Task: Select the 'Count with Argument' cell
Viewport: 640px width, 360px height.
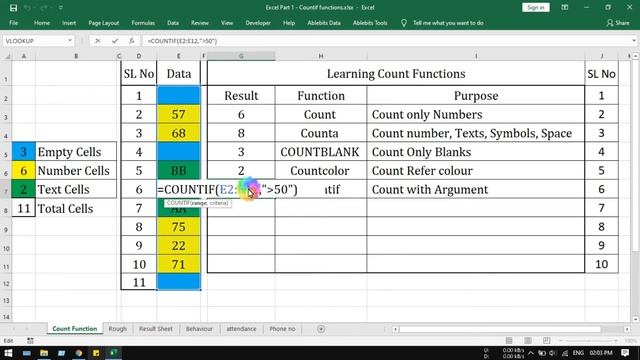Action: point(476,189)
